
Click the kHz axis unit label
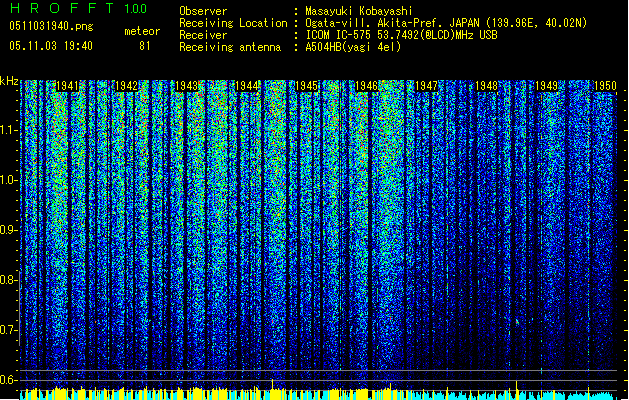pyautogui.click(x=9, y=81)
